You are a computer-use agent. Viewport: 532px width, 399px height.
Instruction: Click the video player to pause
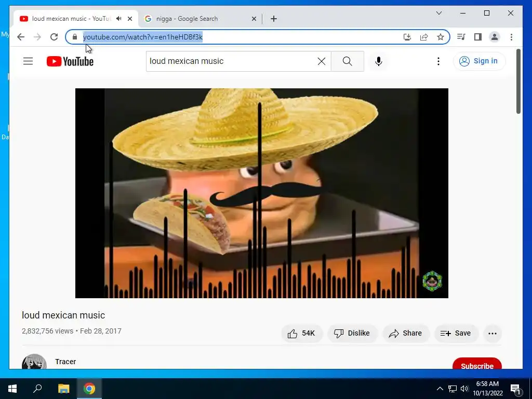point(262,193)
